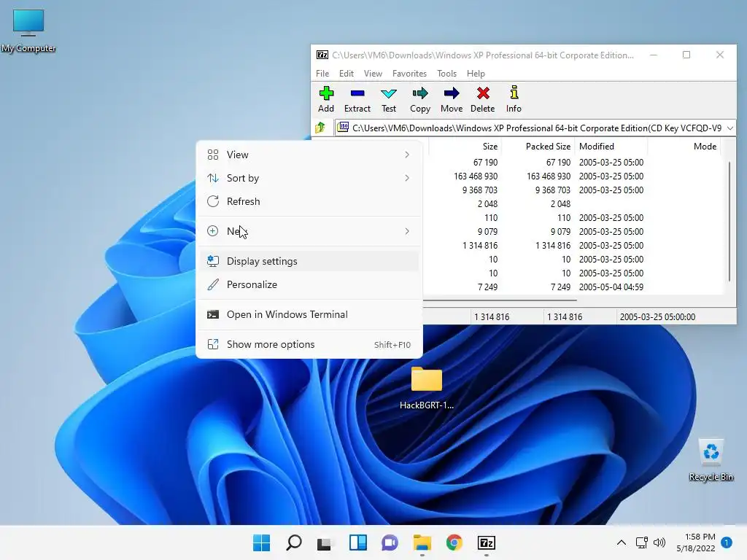747x560 pixels.
Task: Sort by the Modified column header
Action: click(611, 146)
